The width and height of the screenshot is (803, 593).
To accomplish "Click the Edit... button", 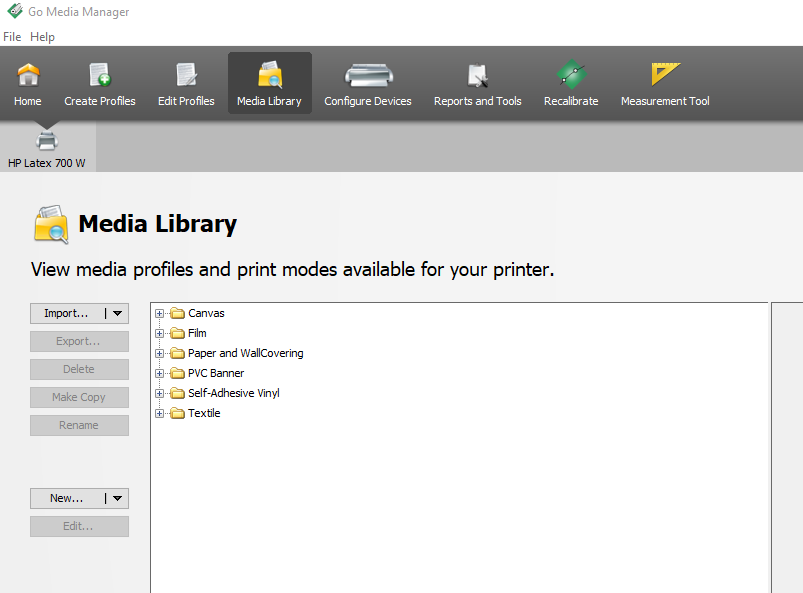I will click(x=79, y=526).
